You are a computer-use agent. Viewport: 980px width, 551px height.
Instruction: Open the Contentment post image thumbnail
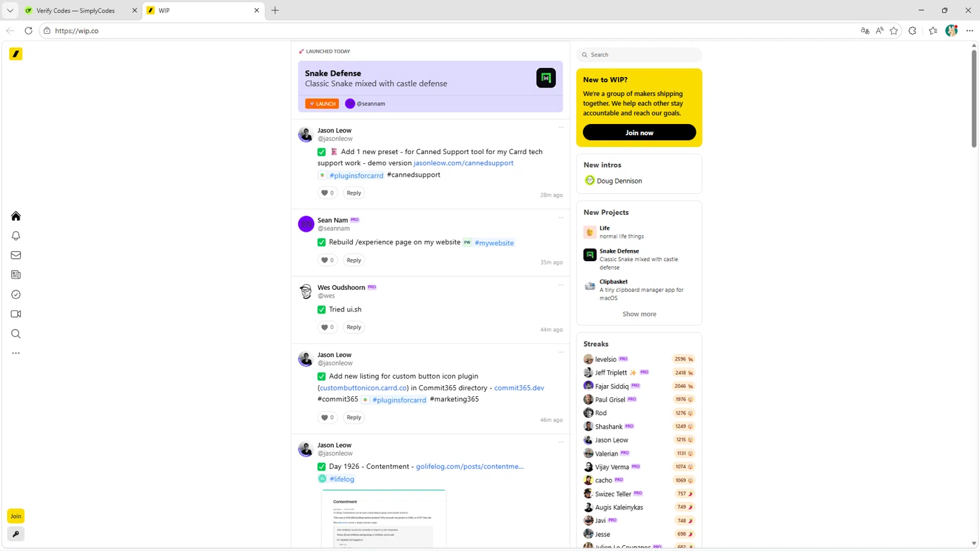(x=384, y=519)
